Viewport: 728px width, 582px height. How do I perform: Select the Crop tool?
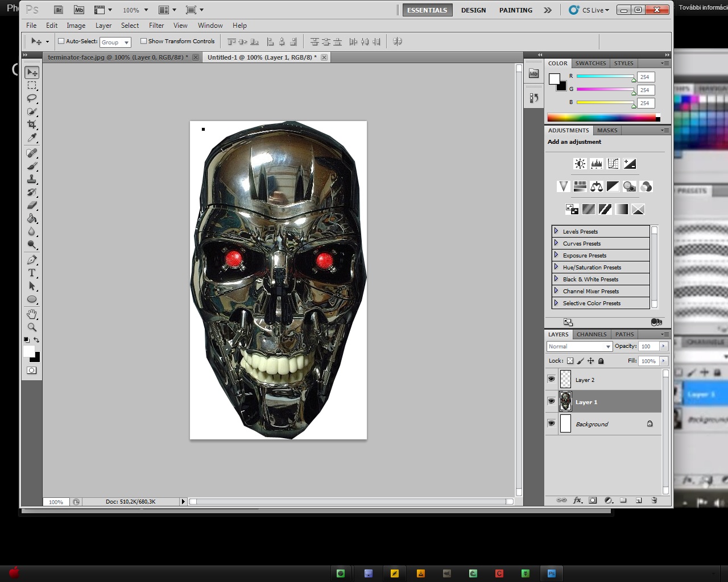32,124
